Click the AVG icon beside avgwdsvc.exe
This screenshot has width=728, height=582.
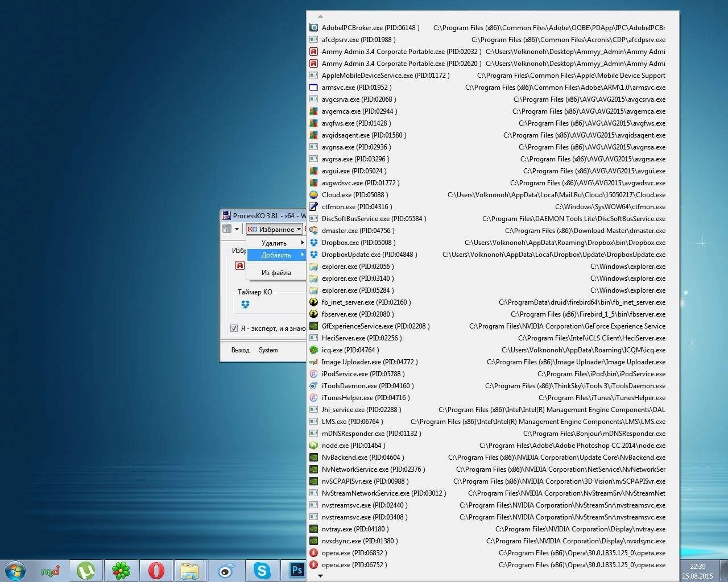pos(313,182)
